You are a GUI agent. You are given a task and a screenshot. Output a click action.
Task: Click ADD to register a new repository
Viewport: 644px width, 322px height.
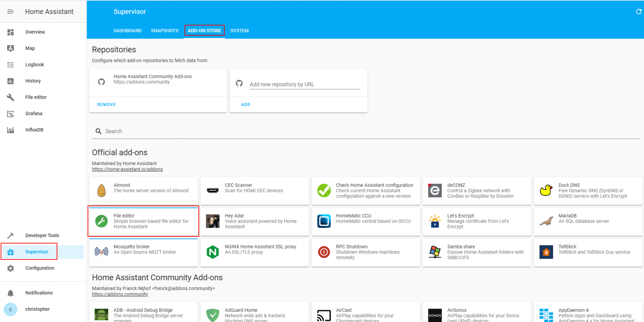click(x=246, y=104)
